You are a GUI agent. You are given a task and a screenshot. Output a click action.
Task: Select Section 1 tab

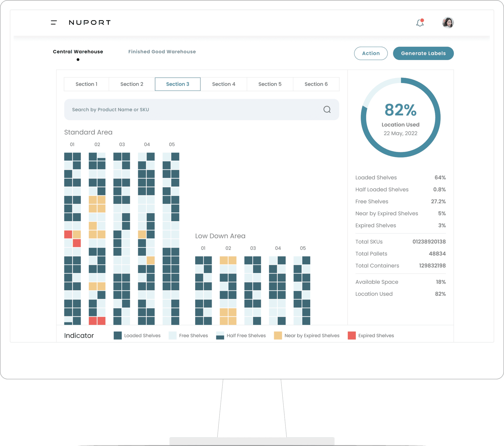[x=86, y=84]
